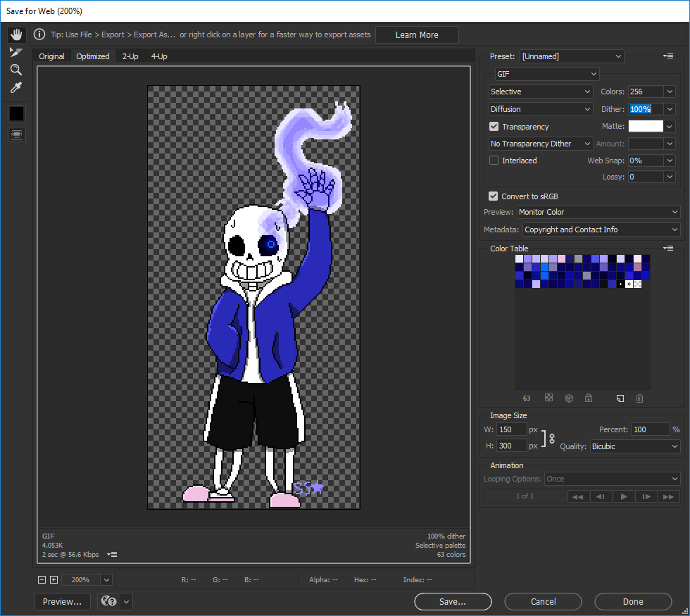Click the browser preview icon
The width and height of the screenshot is (690, 616).
108,601
